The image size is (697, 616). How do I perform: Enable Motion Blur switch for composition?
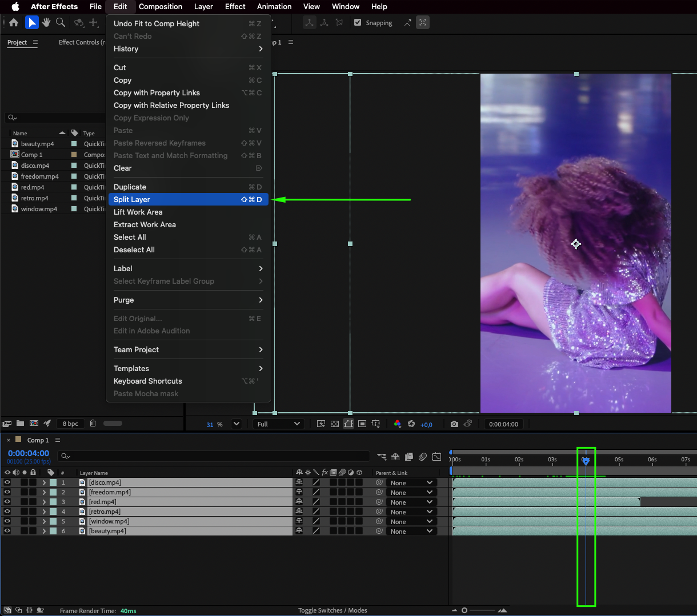[423, 457]
